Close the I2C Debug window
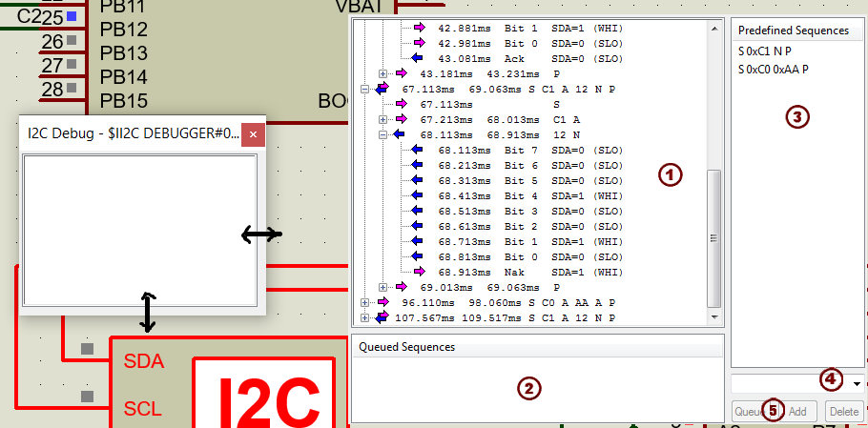 (x=253, y=134)
